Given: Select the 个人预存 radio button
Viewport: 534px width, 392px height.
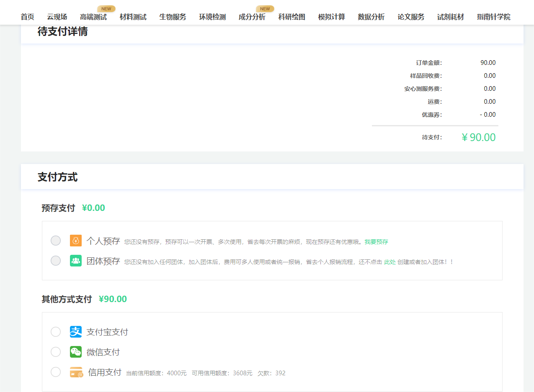Looking at the screenshot, I should pyautogui.click(x=55, y=241).
